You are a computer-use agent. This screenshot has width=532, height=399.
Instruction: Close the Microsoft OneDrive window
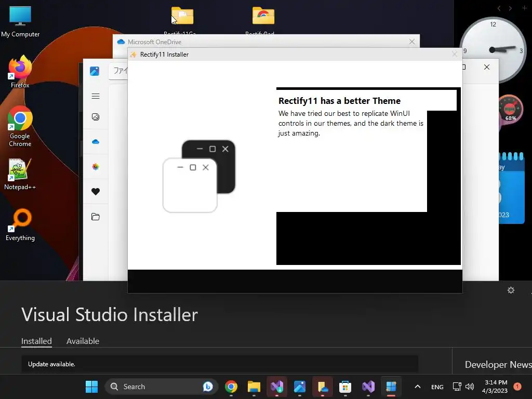pos(412,42)
